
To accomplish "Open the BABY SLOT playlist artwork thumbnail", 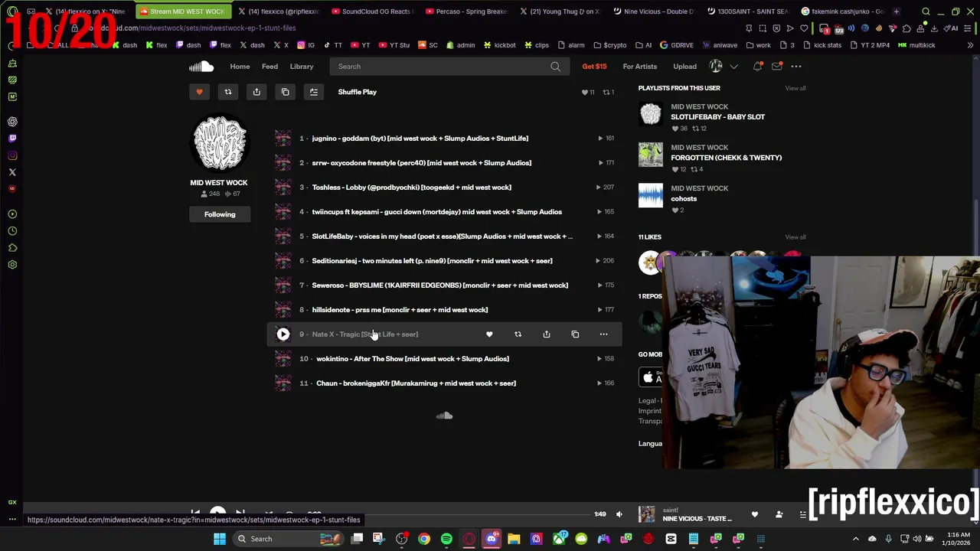I will (x=651, y=114).
